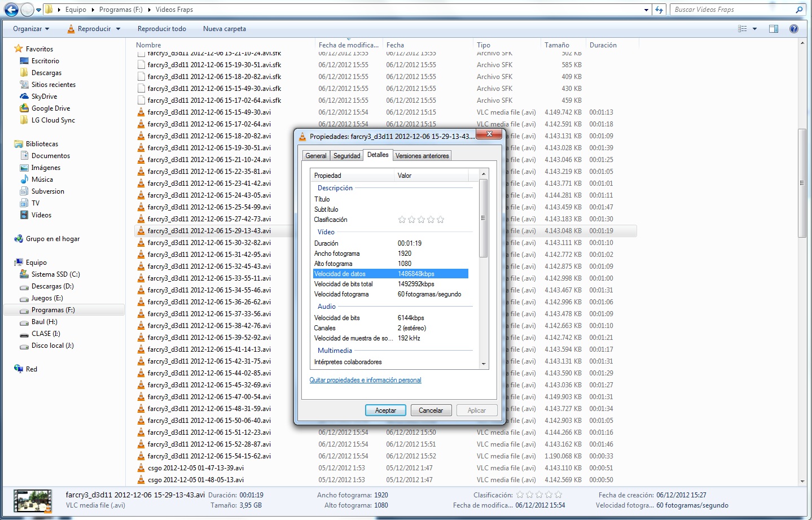This screenshot has width=812, height=520.
Task: Click Reproducir todo in toolbar
Action: (x=162, y=29)
